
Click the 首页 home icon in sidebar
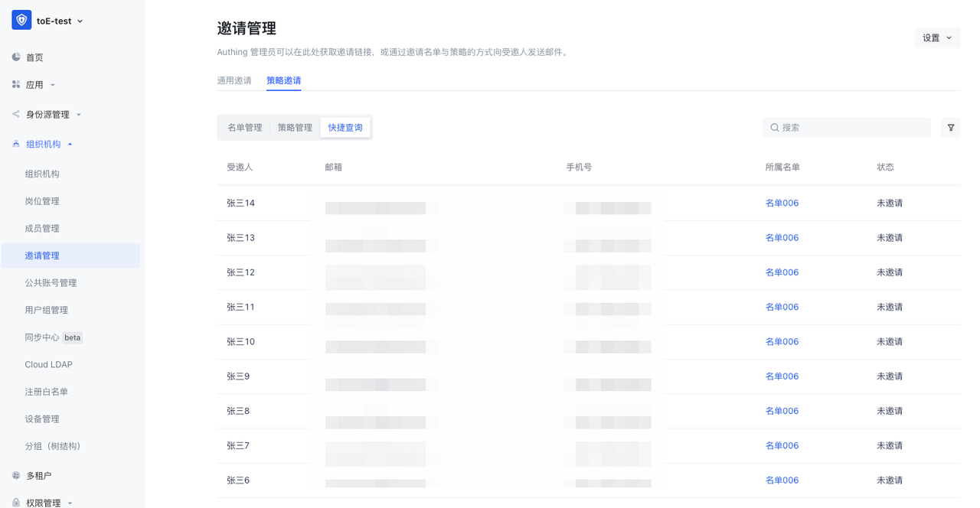click(16, 57)
